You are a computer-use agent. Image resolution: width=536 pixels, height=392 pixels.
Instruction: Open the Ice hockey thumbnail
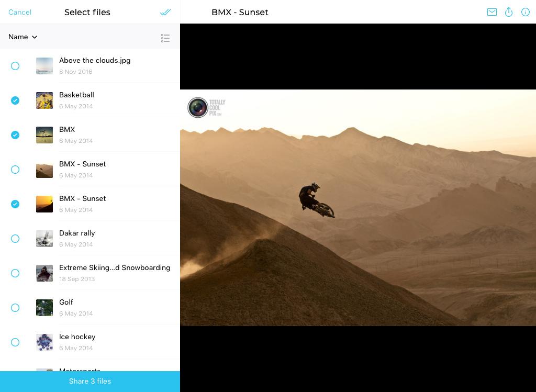(44, 342)
